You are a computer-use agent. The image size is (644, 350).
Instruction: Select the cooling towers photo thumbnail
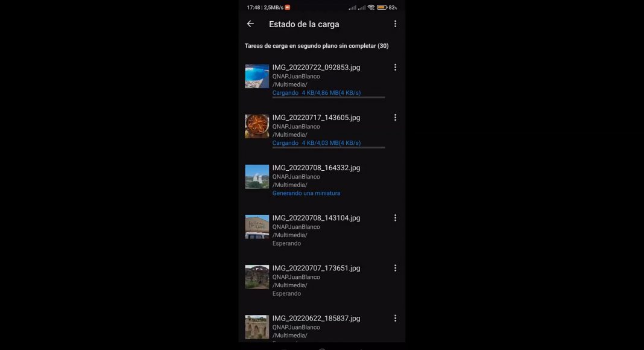(257, 177)
